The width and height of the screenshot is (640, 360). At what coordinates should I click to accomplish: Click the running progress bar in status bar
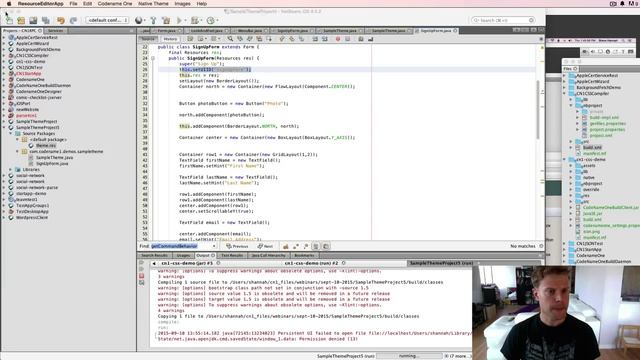tap(409, 356)
